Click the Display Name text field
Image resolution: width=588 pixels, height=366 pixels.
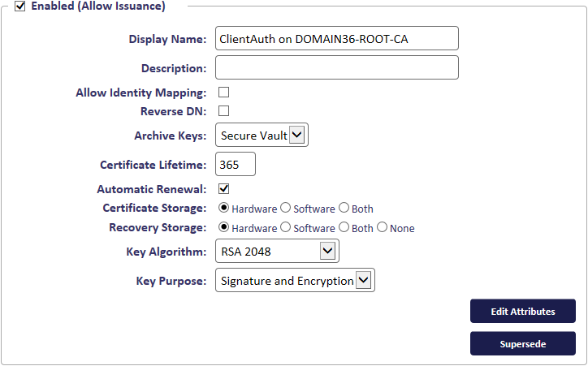point(337,38)
